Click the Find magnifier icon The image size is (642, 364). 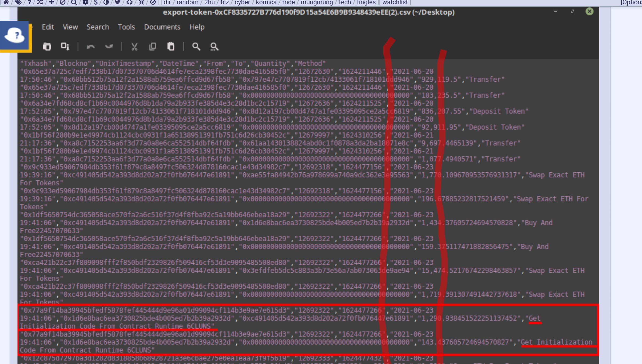pyautogui.click(x=196, y=46)
